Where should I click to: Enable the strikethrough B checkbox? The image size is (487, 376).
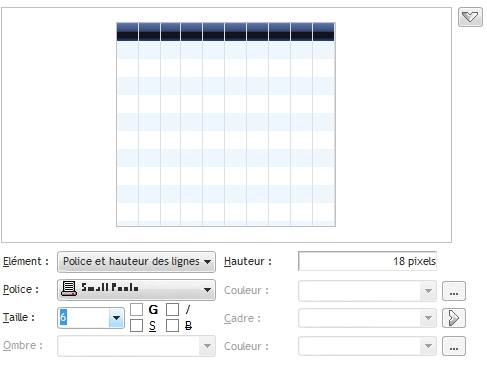coord(172,325)
